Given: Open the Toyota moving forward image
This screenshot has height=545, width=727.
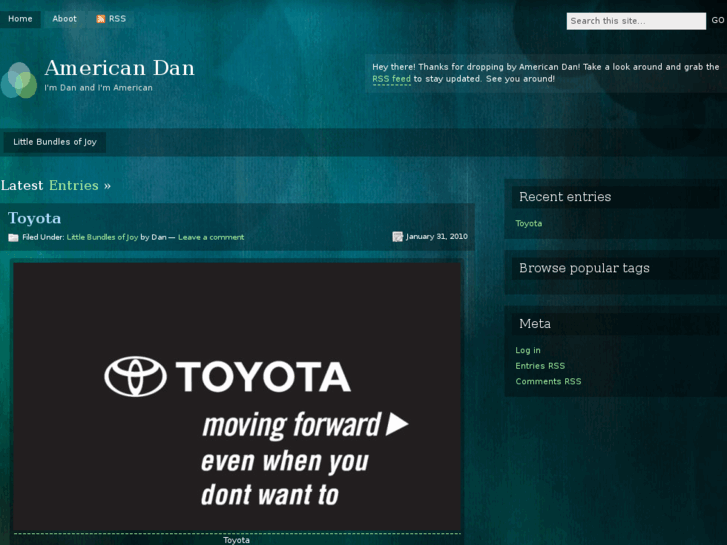Looking at the screenshot, I should (x=237, y=397).
